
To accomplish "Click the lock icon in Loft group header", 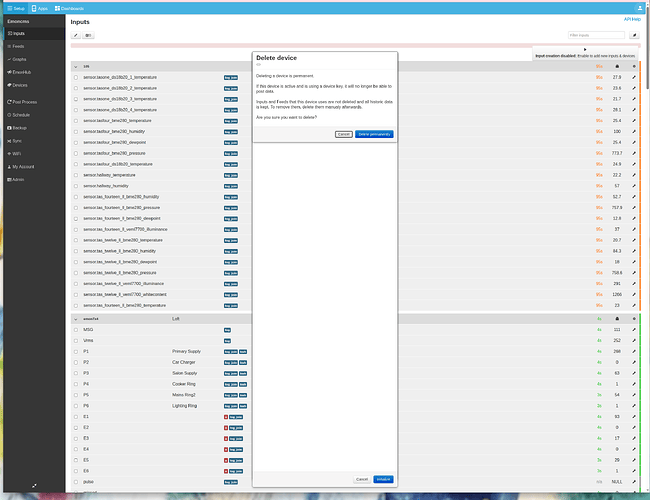I will tap(617, 319).
